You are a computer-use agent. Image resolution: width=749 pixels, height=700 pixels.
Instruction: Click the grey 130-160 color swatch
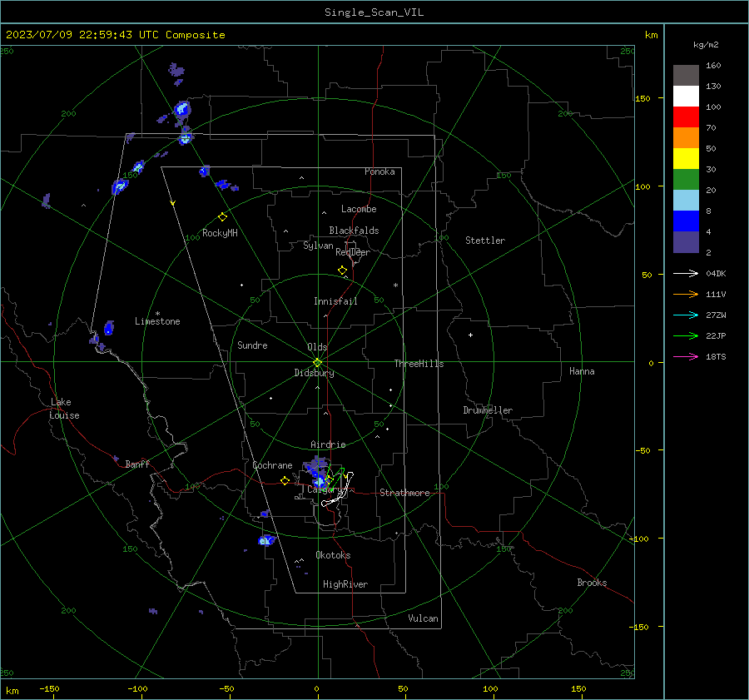pos(686,76)
